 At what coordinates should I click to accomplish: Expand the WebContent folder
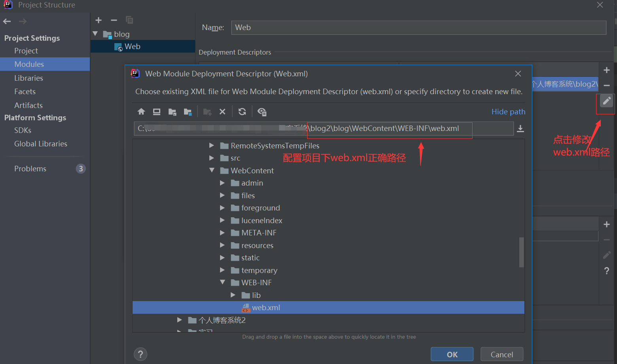coord(212,171)
